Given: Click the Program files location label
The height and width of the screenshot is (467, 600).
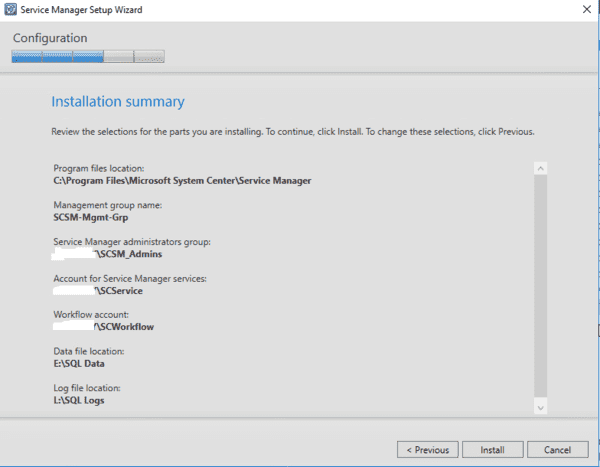Looking at the screenshot, I should pos(99,168).
